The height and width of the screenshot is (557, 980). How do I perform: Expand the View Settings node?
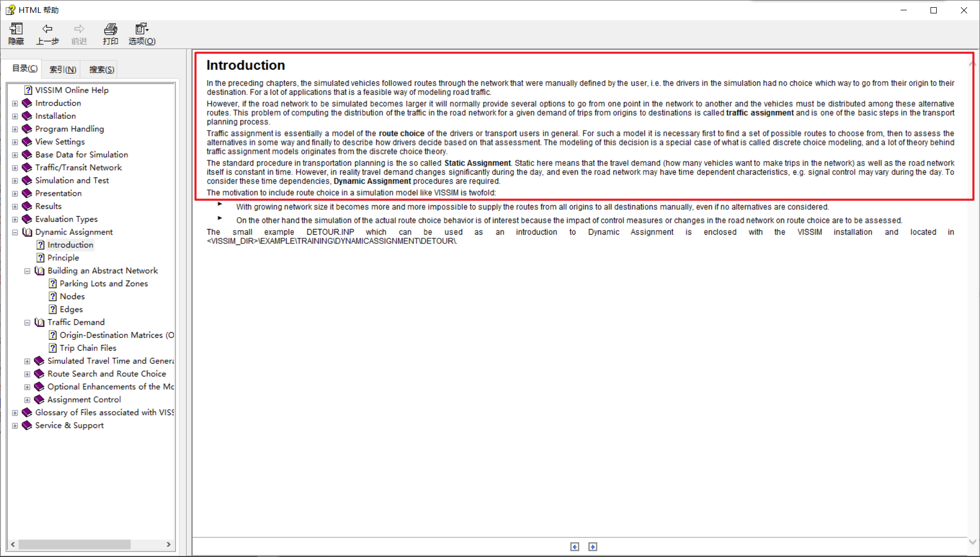(x=15, y=142)
